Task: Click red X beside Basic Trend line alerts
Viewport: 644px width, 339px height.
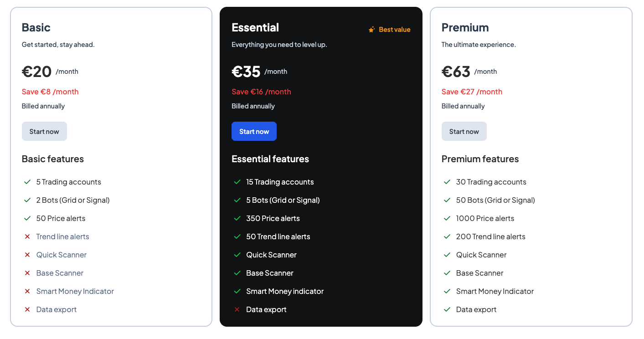Action: coord(27,236)
